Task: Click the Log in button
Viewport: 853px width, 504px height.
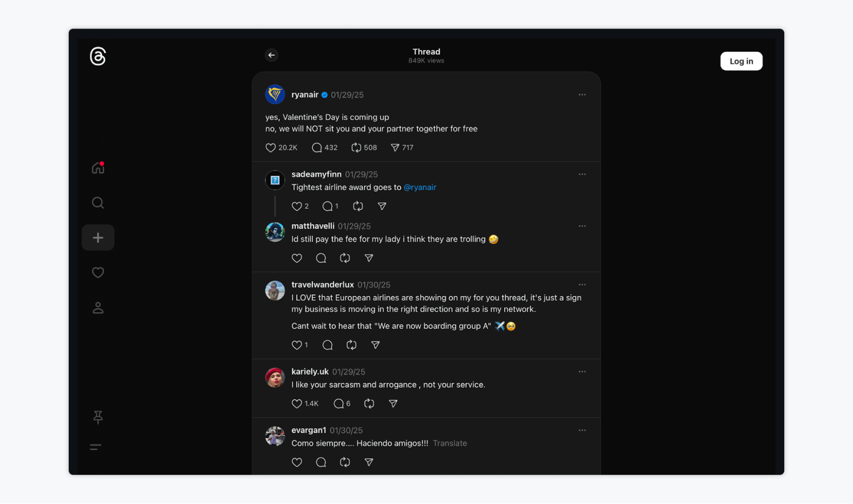Action: pyautogui.click(x=741, y=61)
